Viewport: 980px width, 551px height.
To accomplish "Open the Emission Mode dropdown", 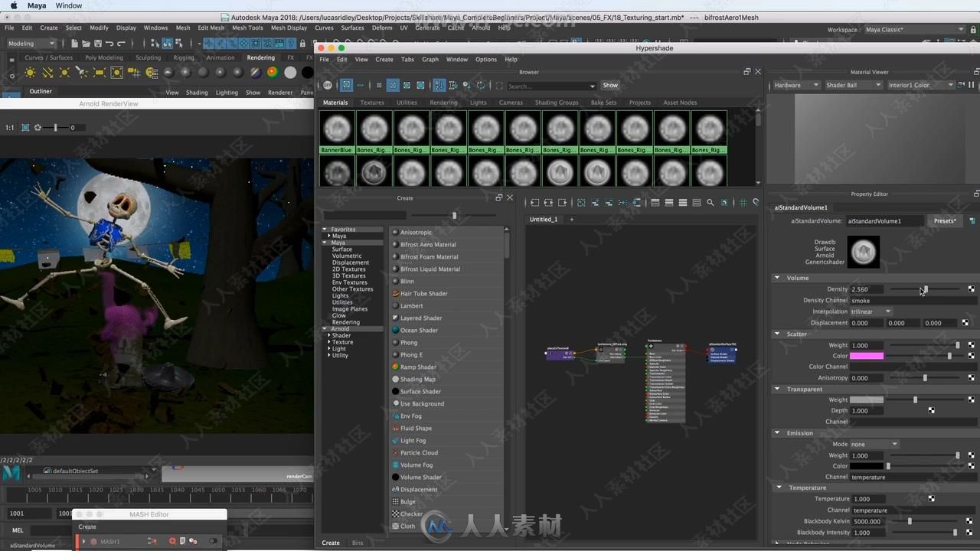I will click(x=874, y=444).
